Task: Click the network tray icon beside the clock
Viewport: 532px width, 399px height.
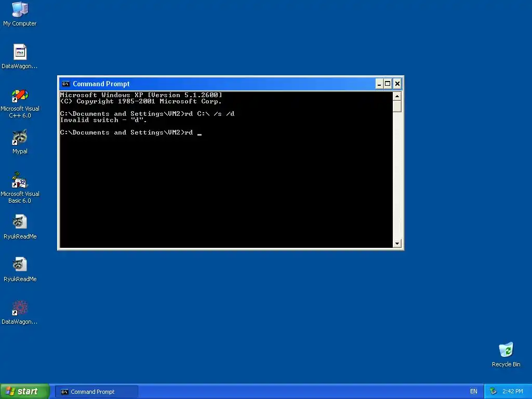Action: point(493,391)
